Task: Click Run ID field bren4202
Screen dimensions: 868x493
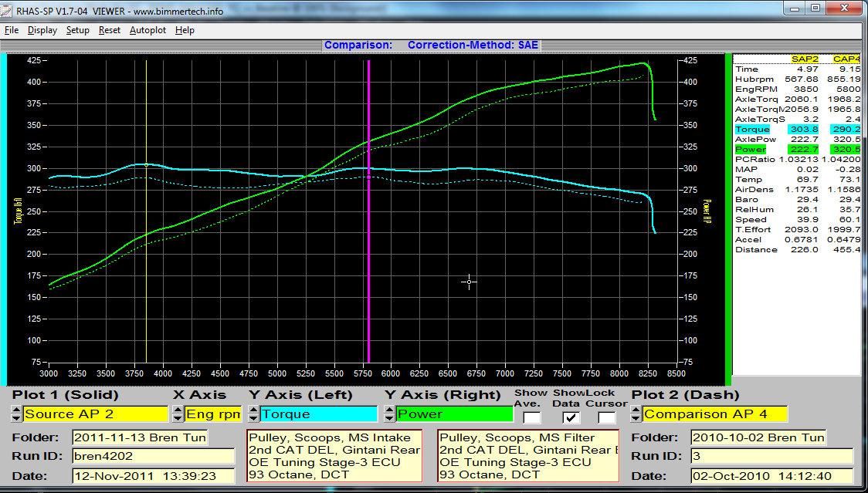Action: pos(154,457)
